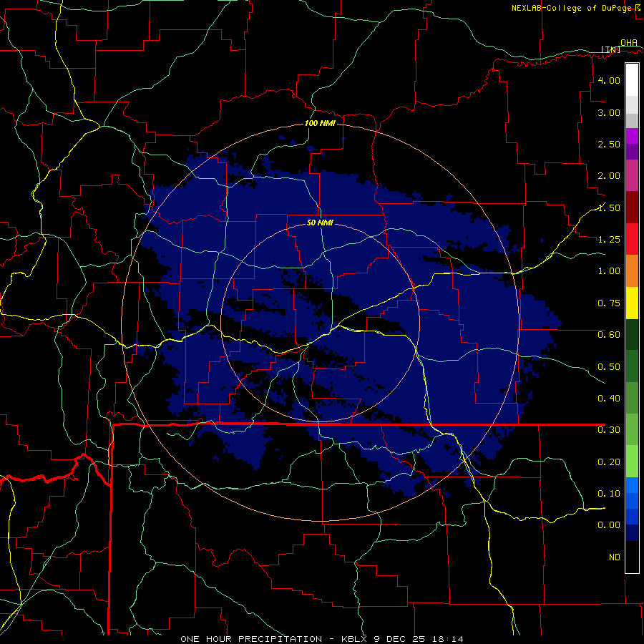The height and width of the screenshot is (644, 644).
Task: Select the lightest green swatch near 0.20
Action: (x=632, y=462)
